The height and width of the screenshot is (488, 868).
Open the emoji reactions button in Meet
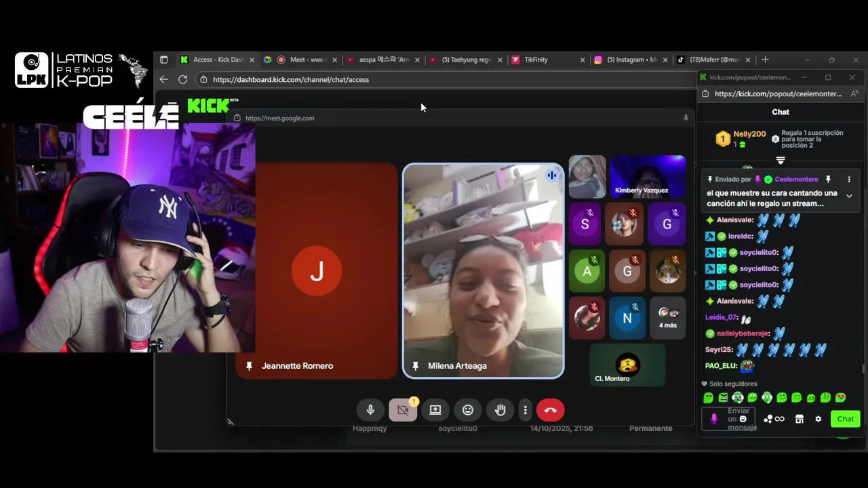pos(468,410)
